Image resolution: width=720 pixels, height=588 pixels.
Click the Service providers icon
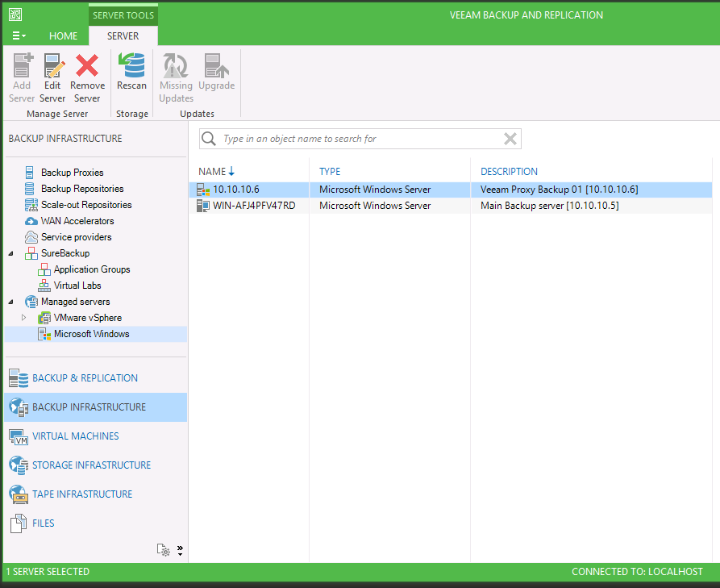[31, 237]
